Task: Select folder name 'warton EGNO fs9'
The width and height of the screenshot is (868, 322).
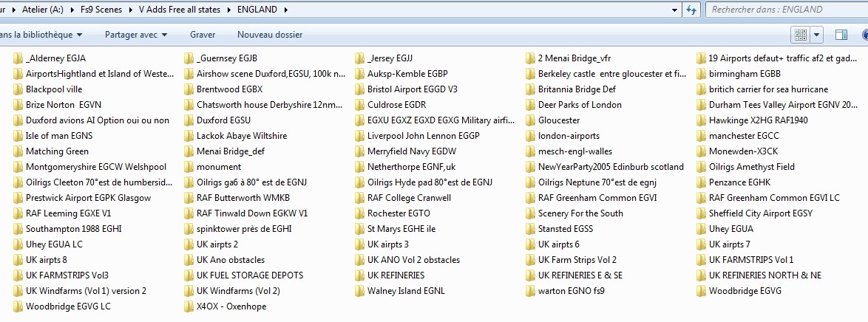Action: [x=572, y=290]
